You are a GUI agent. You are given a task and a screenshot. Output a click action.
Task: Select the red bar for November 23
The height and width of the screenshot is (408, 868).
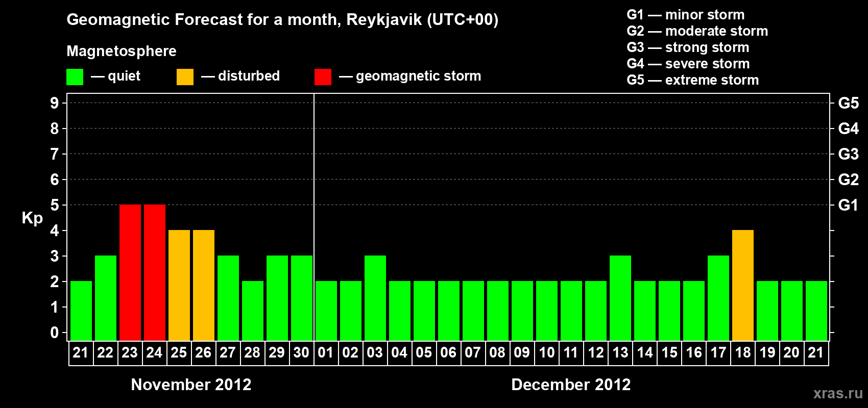click(130, 273)
